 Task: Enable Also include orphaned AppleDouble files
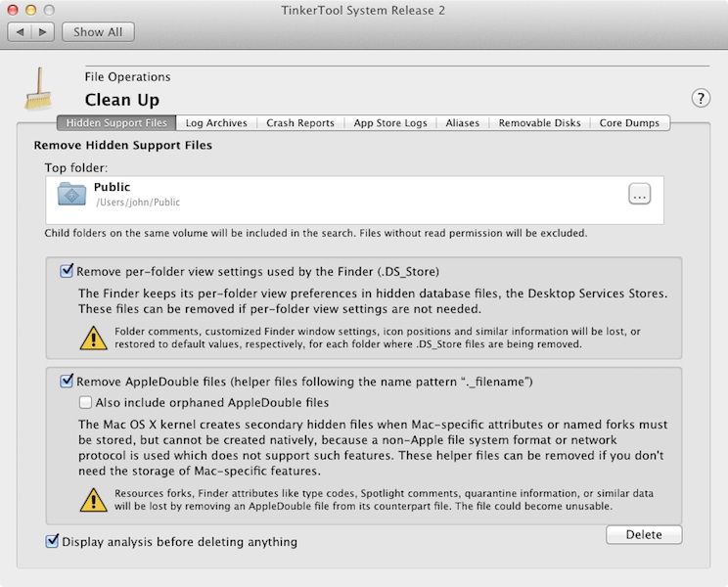pyautogui.click(x=86, y=402)
